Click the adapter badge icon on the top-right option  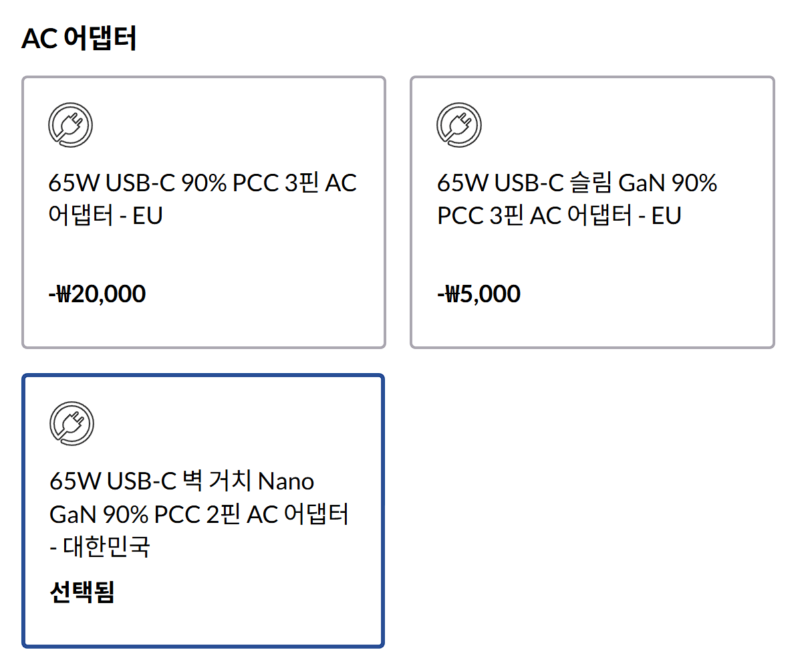[459, 124]
